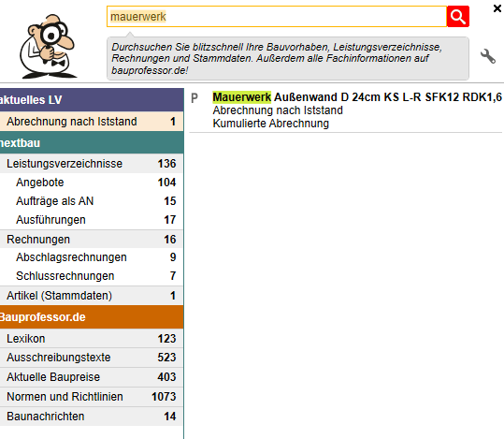
Task: Click the P position icon in result
Action: [194, 98]
